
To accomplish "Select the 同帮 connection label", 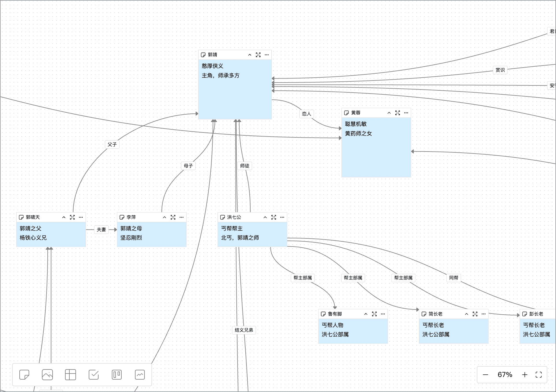I will [454, 278].
